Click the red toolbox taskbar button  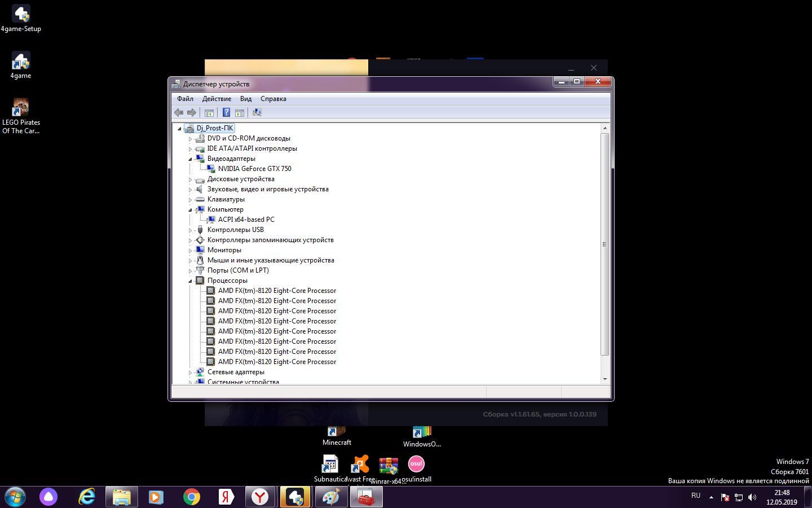coord(366,497)
